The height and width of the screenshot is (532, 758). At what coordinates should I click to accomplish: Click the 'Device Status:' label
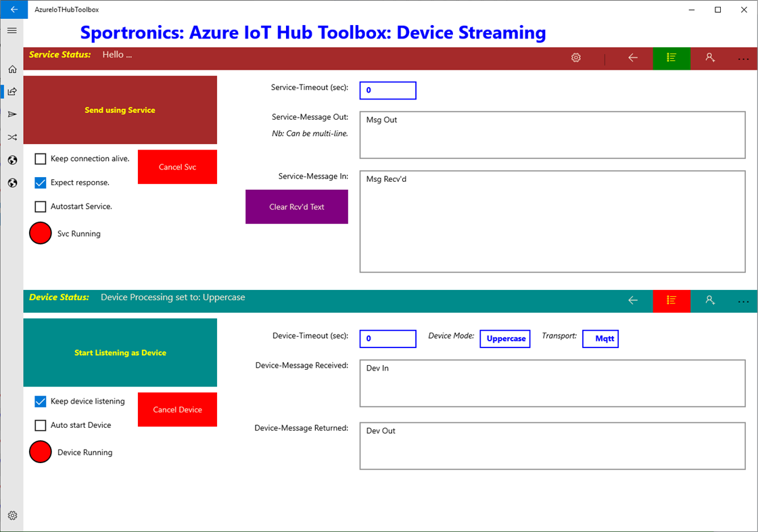59,297
